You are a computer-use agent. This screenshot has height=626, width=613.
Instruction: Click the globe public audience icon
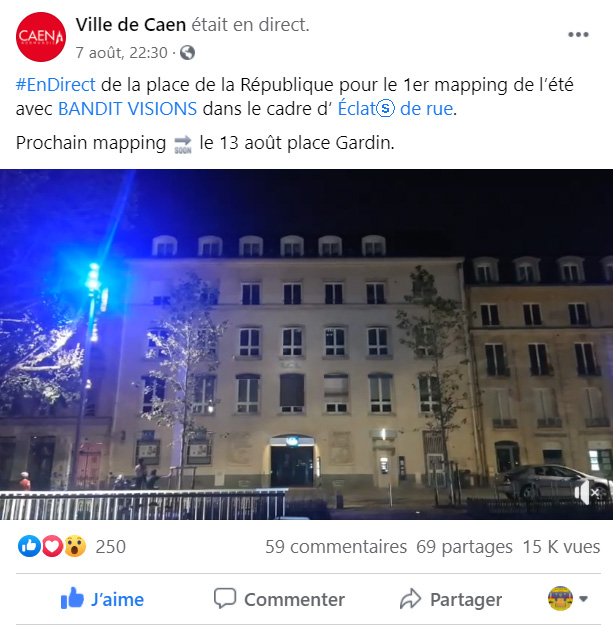point(187,53)
